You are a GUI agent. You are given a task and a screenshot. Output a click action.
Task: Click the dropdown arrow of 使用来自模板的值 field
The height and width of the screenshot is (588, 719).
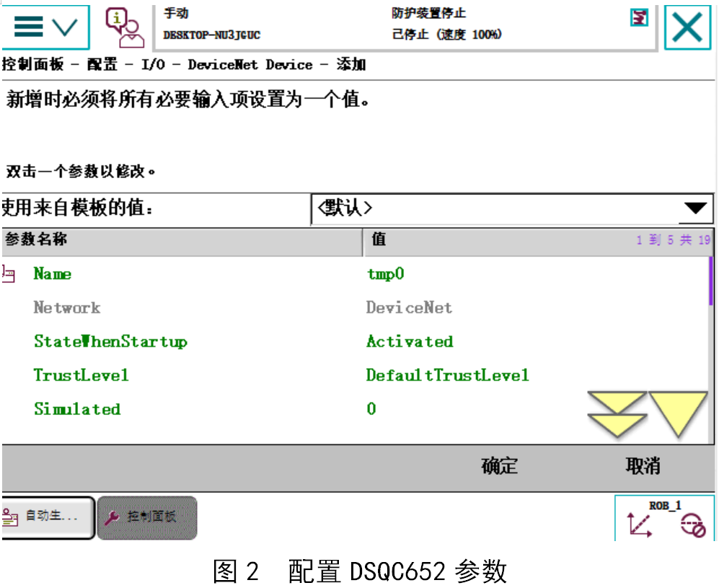pyautogui.click(x=696, y=209)
